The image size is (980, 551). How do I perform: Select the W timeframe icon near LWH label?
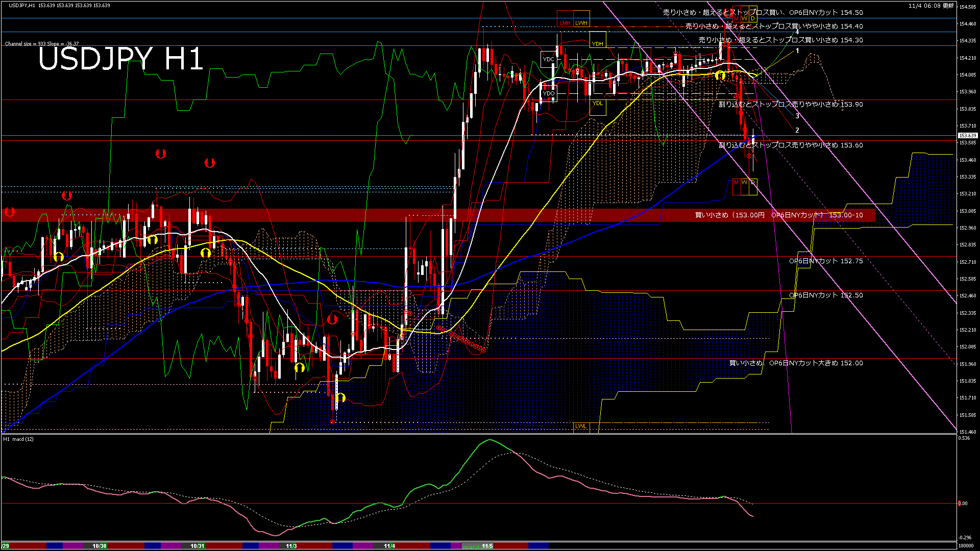pos(745,18)
